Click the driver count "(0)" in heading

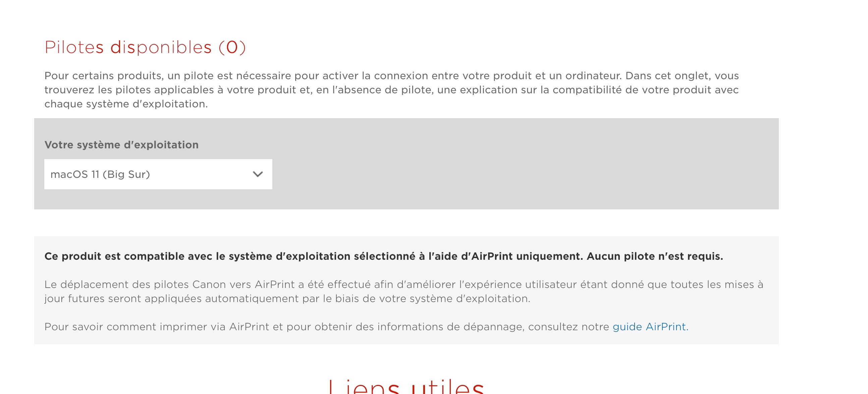[232, 47]
